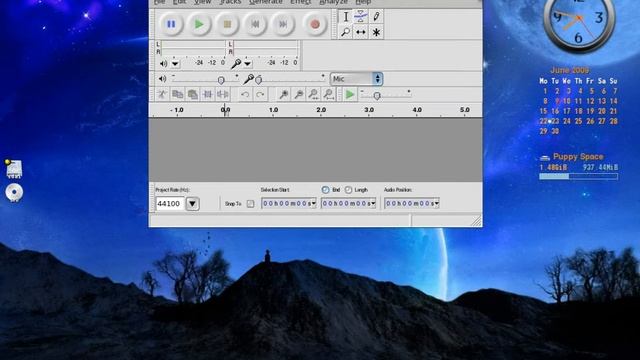640x360 pixels.
Task: Select the Selection (I-beam) tool
Action: (x=345, y=16)
